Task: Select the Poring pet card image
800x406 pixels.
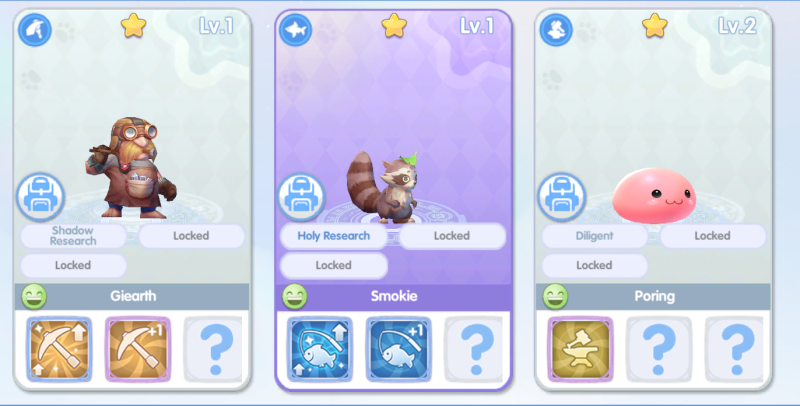Action: coord(654,196)
